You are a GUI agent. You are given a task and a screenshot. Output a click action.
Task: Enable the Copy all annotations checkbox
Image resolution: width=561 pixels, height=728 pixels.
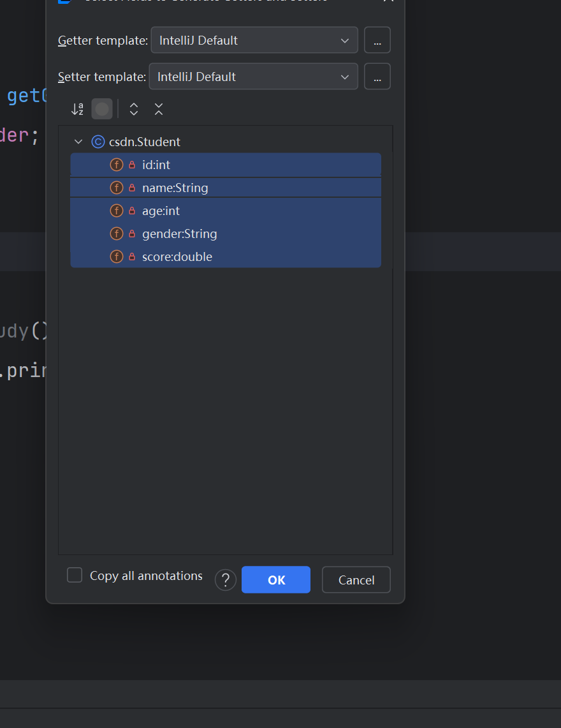(75, 576)
